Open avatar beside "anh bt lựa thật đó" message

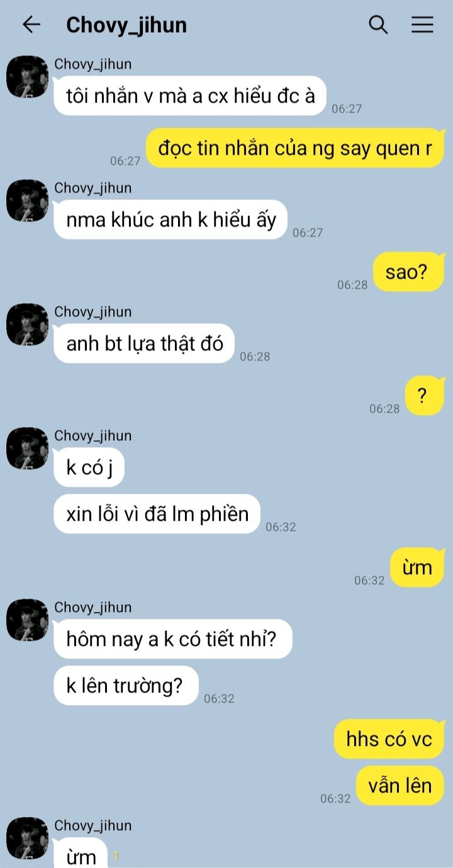pyautogui.click(x=27, y=325)
